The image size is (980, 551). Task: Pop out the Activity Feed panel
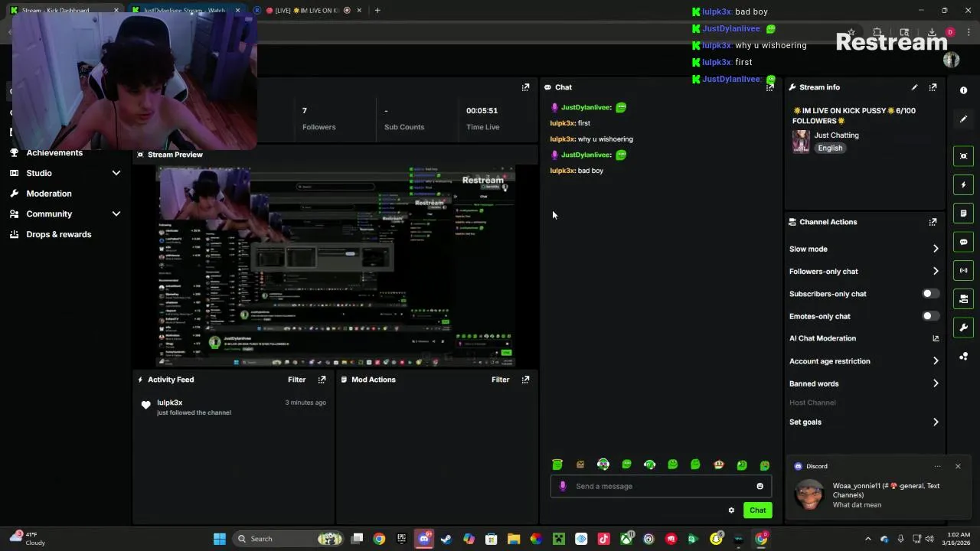click(322, 380)
